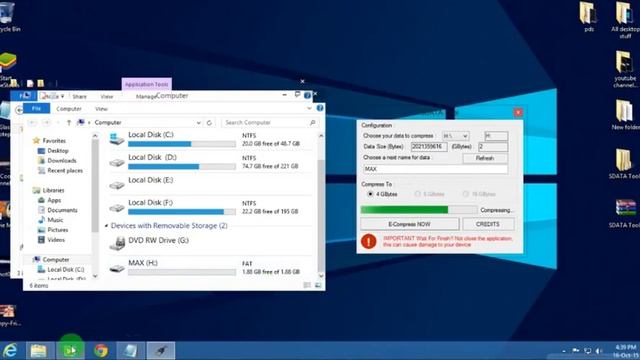
Task: Click the Help icon in the back Explorer window
Action: click(x=307, y=96)
